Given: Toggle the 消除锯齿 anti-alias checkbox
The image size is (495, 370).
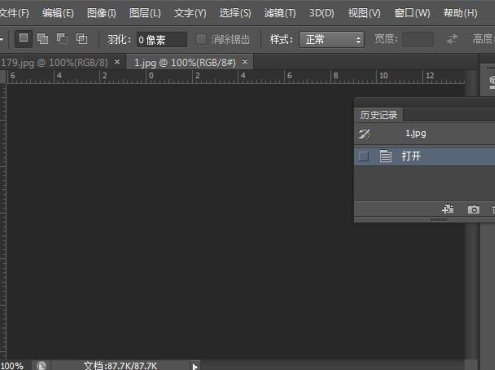Looking at the screenshot, I should tap(201, 40).
